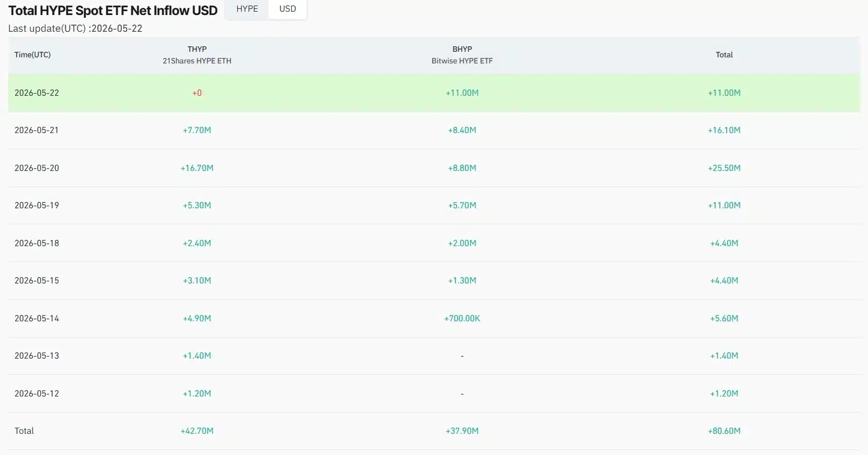
Task: Click the +1.20M THYP value on 2026-05-12
Action: (x=197, y=394)
